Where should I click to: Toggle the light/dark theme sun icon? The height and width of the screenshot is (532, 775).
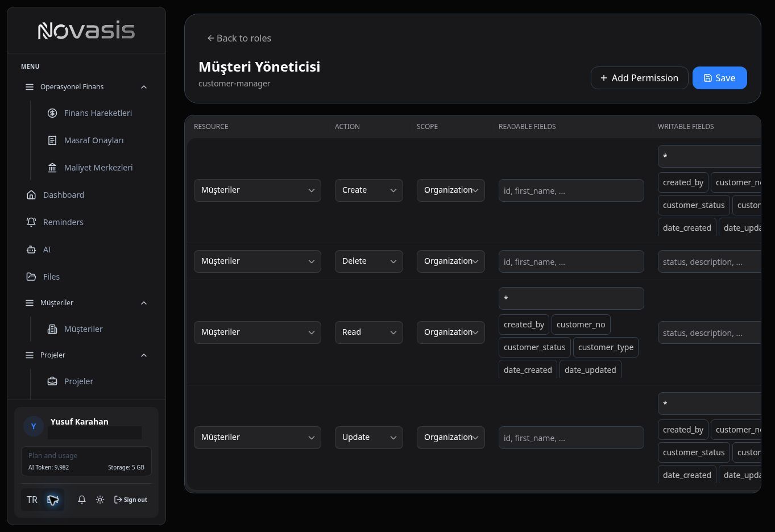point(100,500)
